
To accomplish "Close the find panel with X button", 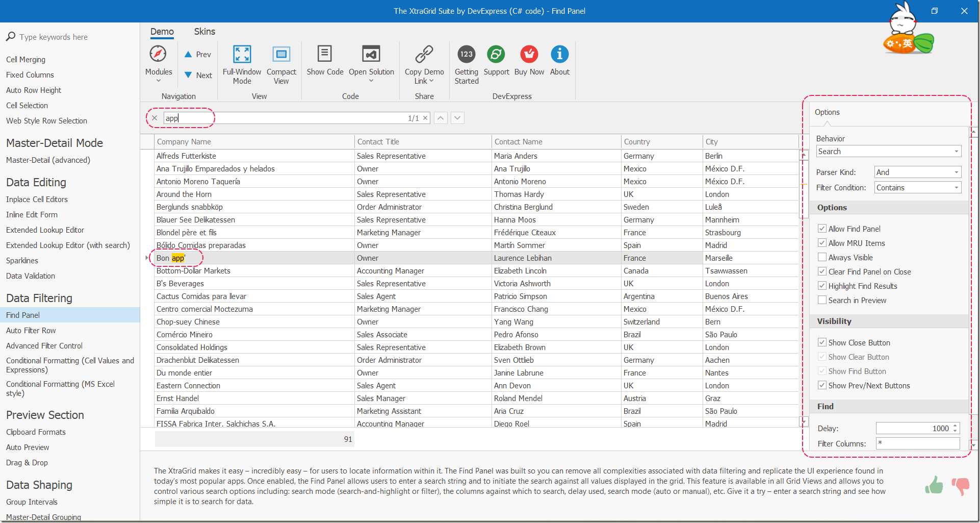I will [x=154, y=118].
